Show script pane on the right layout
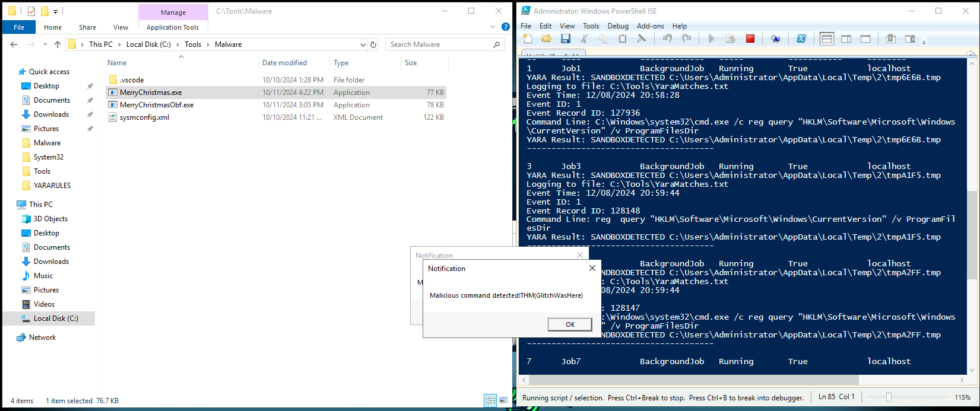980x411 pixels. [x=846, y=39]
